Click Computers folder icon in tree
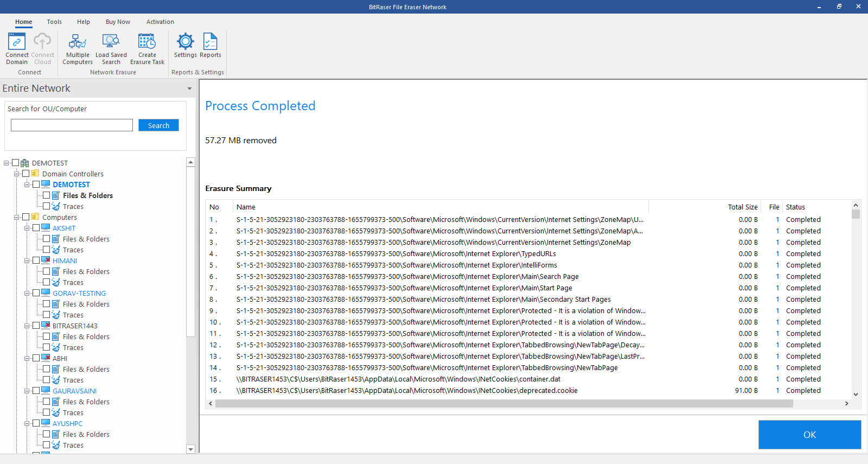The image size is (868, 464). tap(35, 217)
